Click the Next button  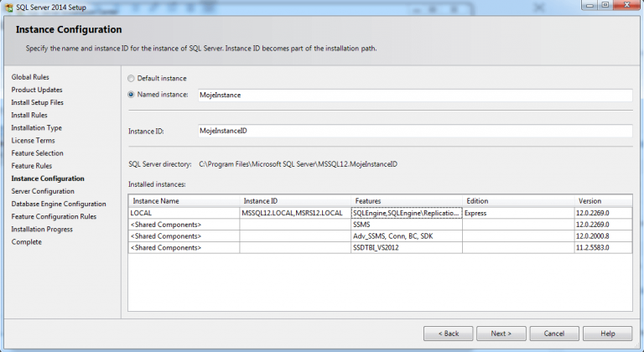[x=501, y=334]
